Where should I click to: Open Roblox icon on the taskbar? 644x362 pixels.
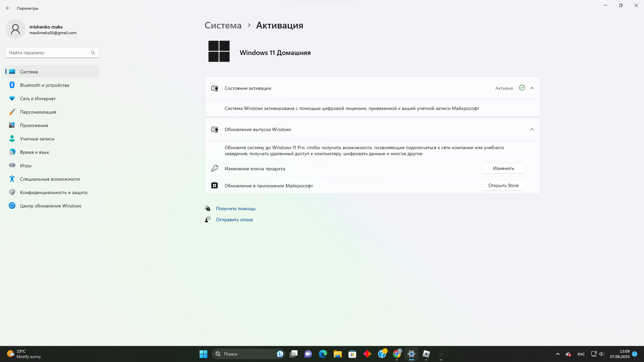tap(426, 354)
